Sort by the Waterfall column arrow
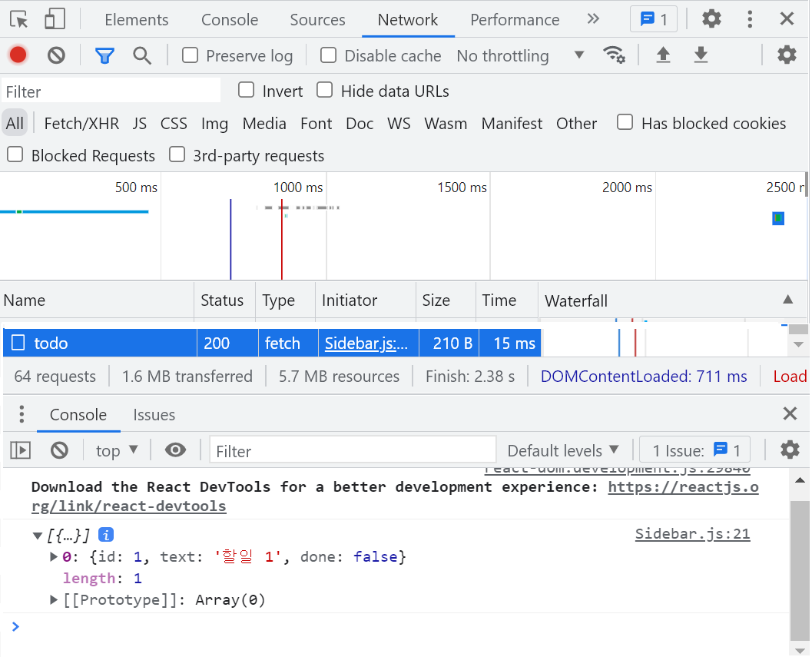812x657 pixels. tap(787, 299)
